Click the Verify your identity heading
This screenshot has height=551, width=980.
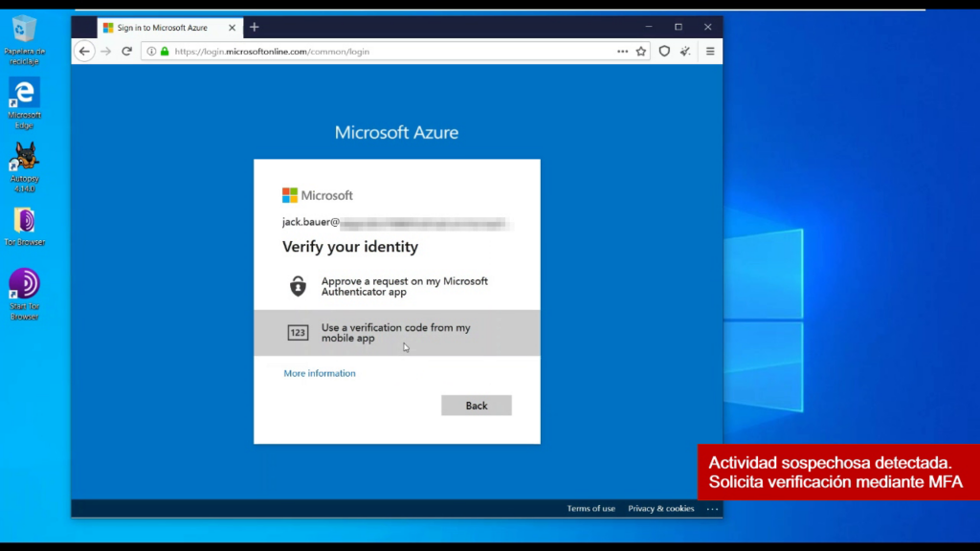click(350, 247)
